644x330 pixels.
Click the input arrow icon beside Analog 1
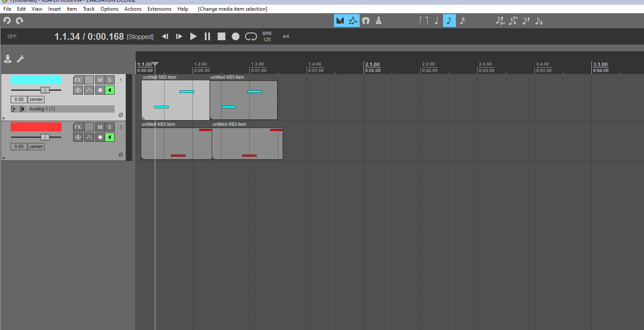pos(14,109)
